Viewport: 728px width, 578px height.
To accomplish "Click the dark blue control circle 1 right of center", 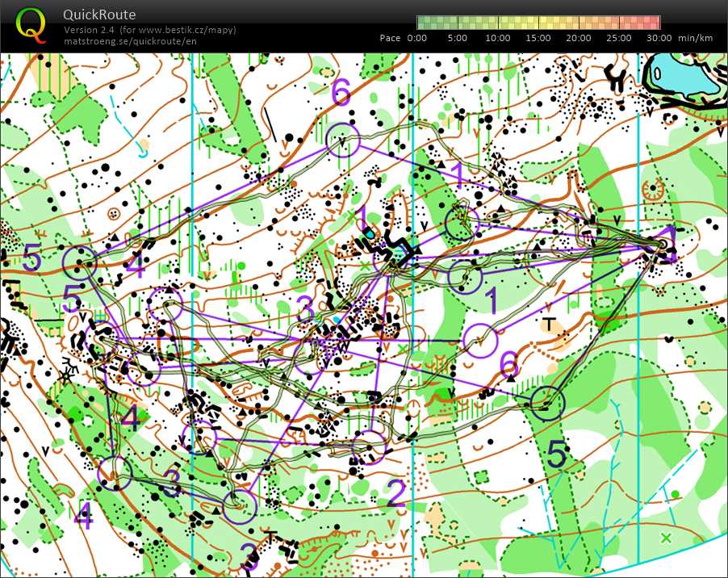I will 466,277.
